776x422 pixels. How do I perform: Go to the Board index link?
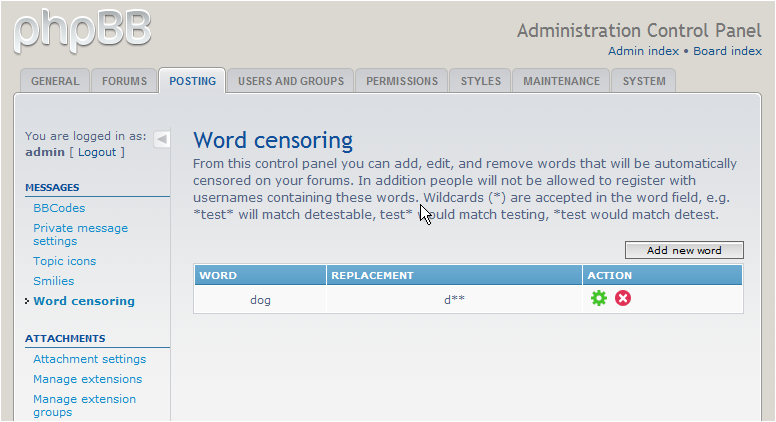tap(728, 51)
